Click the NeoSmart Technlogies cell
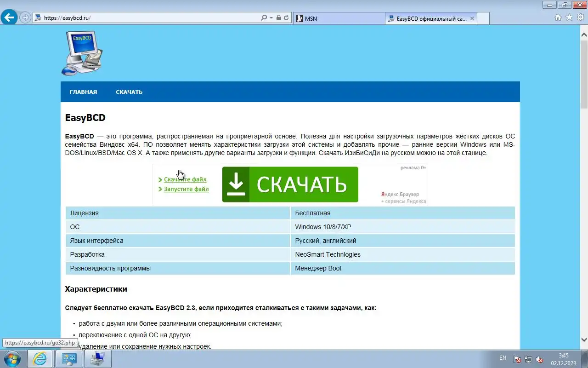Viewport: 588px width, 368px height. point(402,254)
